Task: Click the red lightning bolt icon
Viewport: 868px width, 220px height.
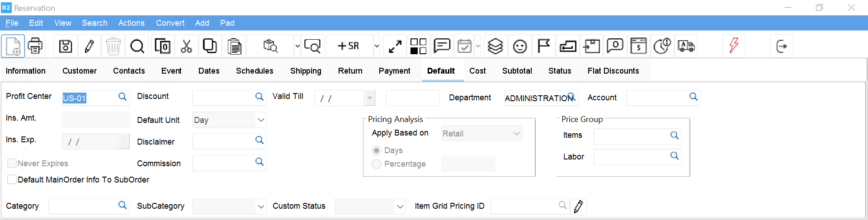Action: tap(734, 46)
